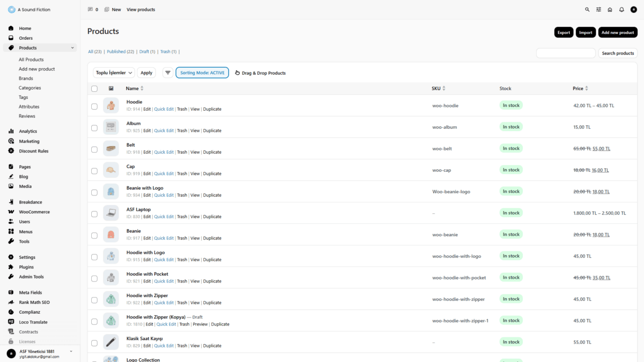Click the Add new product button

point(618,32)
